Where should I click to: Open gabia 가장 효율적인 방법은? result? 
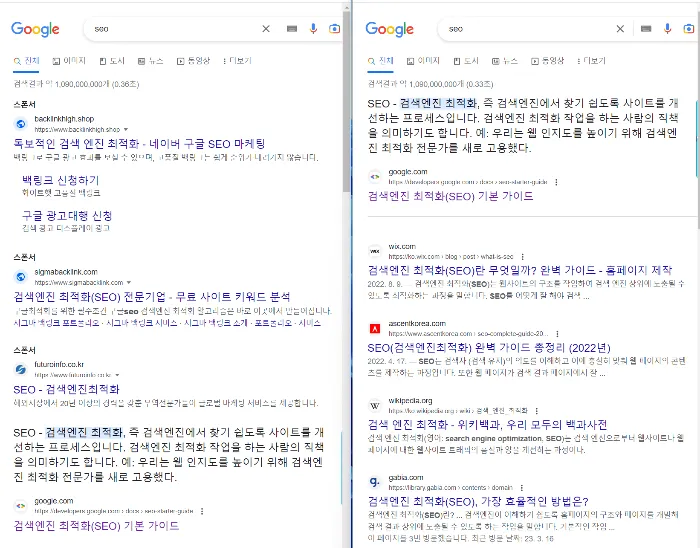click(x=478, y=502)
